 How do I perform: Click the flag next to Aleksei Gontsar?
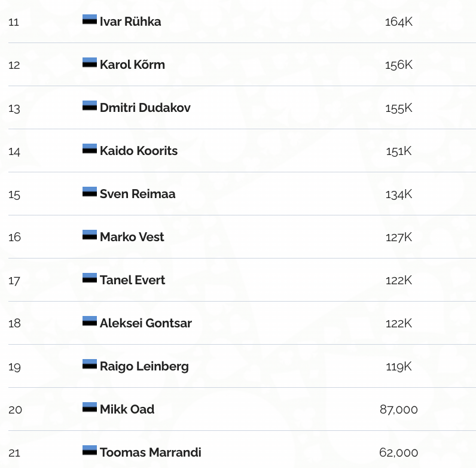(x=89, y=321)
